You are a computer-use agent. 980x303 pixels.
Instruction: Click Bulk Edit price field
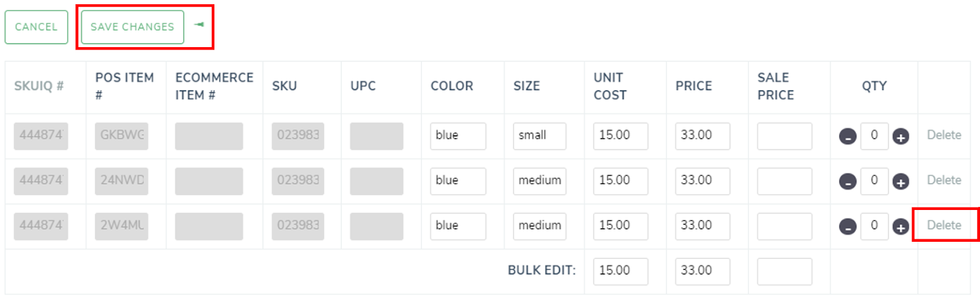point(702,271)
